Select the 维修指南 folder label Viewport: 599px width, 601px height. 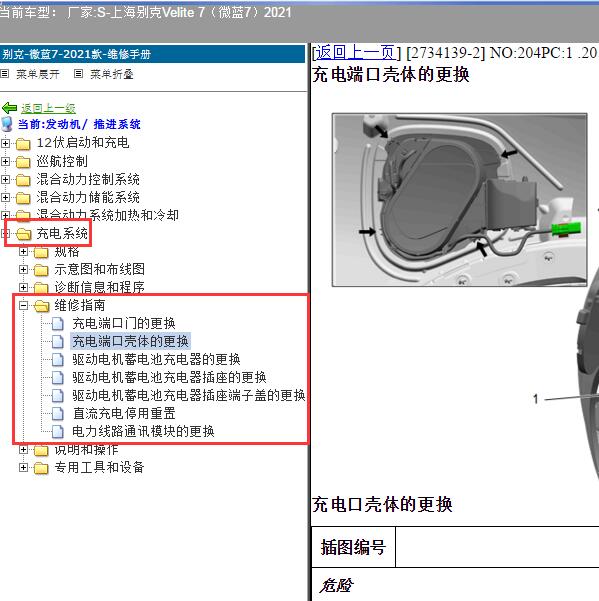[80, 305]
